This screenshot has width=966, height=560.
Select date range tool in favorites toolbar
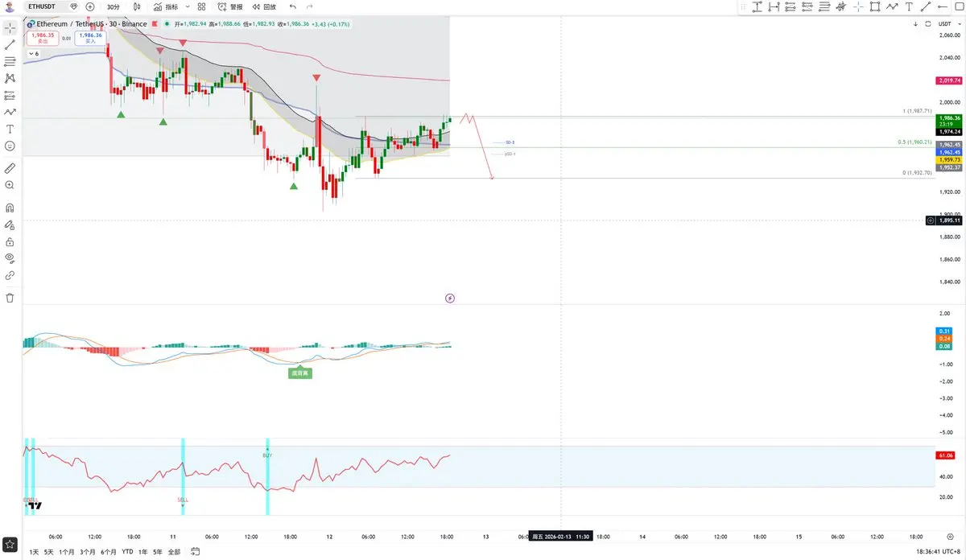click(x=774, y=6)
